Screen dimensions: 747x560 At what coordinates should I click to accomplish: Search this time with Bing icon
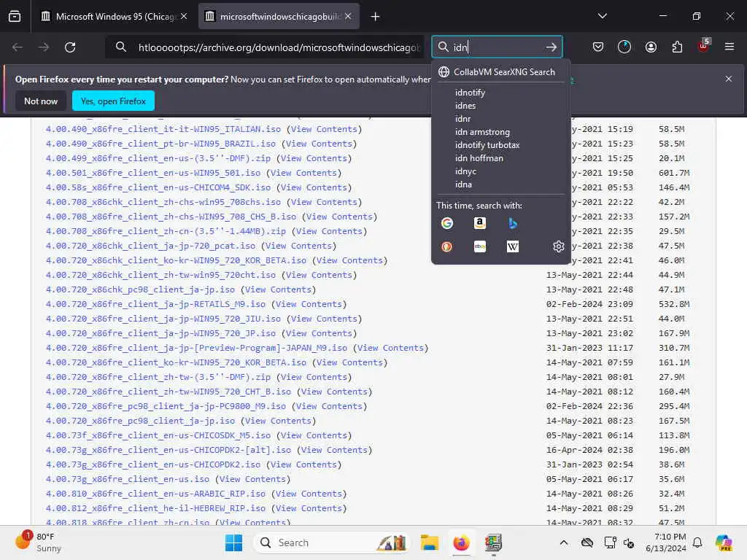(x=513, y=223)
